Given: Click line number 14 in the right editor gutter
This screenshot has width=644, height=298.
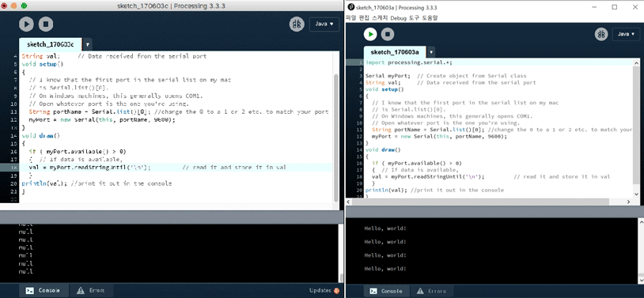Looking at the screenshot, I should [x=359, y=150].
